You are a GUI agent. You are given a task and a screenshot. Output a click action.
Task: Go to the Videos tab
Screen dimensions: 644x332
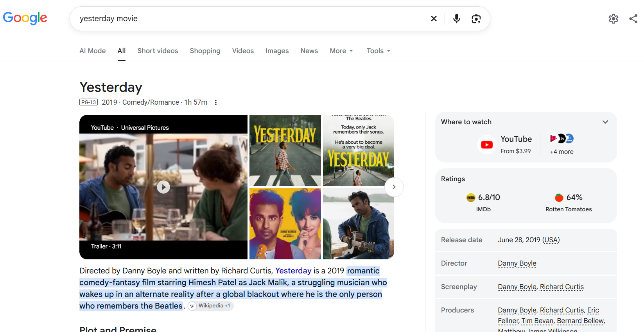243,51
